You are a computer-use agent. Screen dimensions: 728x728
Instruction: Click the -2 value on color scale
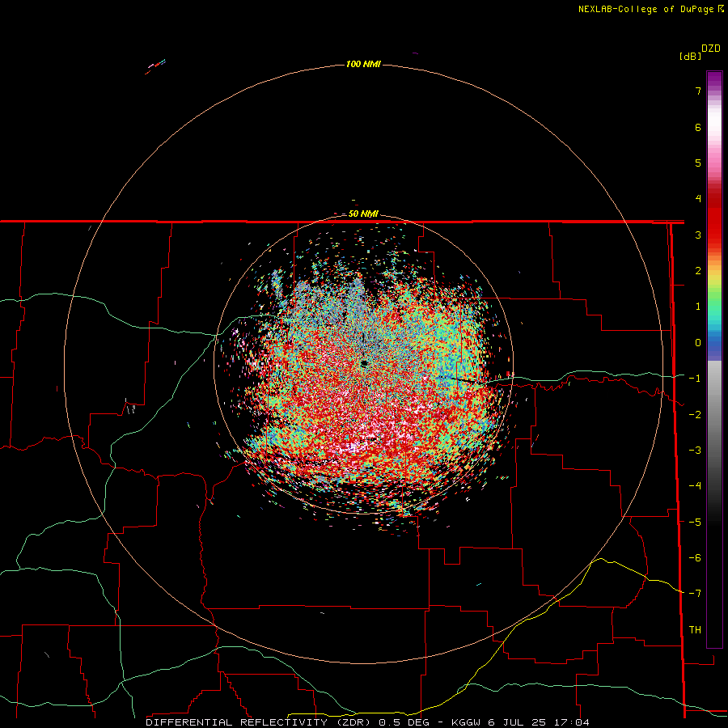[x=695, y=415]
